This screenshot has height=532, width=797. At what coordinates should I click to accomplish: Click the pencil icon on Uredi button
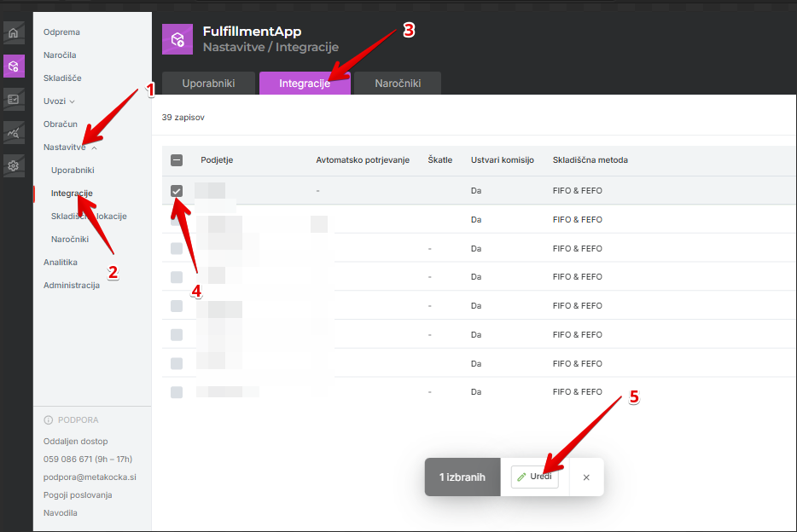521,477
